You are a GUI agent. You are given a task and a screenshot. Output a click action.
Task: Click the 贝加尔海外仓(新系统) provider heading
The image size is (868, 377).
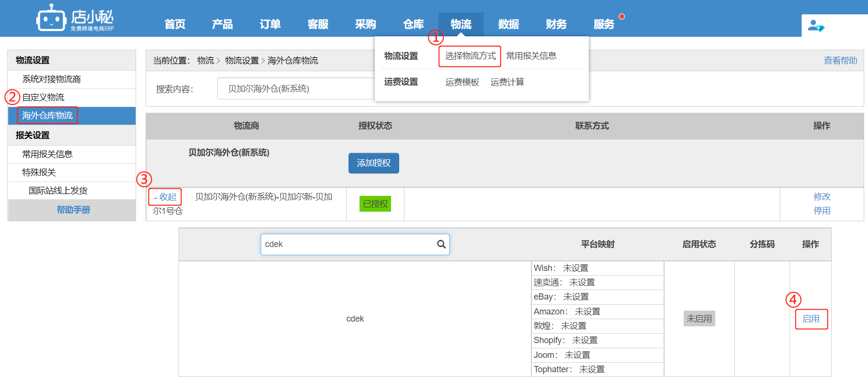coord(229,152)
